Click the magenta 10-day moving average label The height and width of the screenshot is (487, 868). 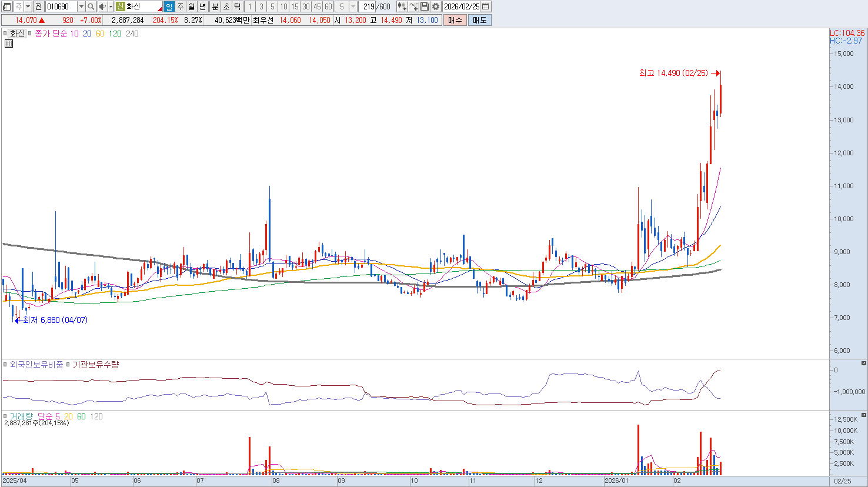point(74,34)
